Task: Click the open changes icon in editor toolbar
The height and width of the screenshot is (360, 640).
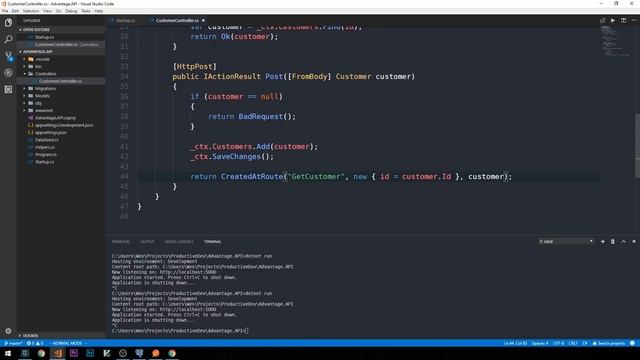Action: pyautogui.click(x=602, y=20)
